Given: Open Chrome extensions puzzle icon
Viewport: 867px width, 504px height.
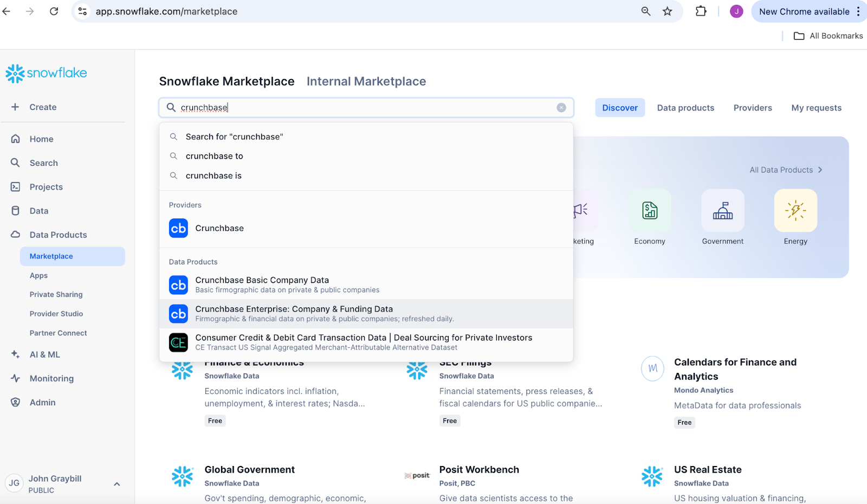Looking at the screenshot, I should pos(701,11).
